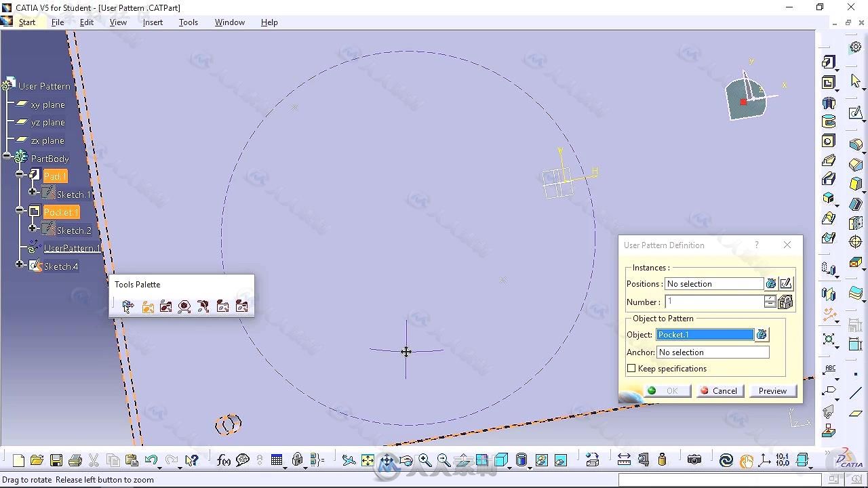Click the OK button in the dialog

click(x=666, y=391)
